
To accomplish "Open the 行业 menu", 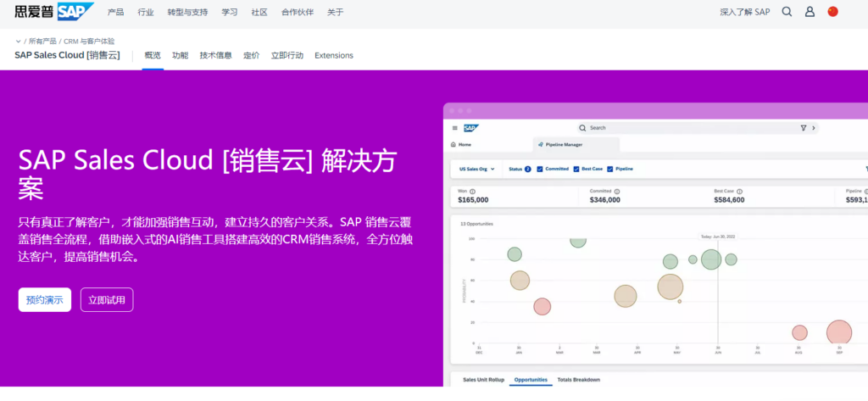I will click(146, 12).
